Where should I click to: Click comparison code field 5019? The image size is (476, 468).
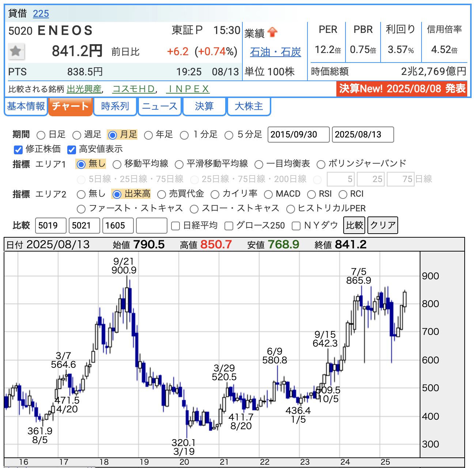[51, 226]
